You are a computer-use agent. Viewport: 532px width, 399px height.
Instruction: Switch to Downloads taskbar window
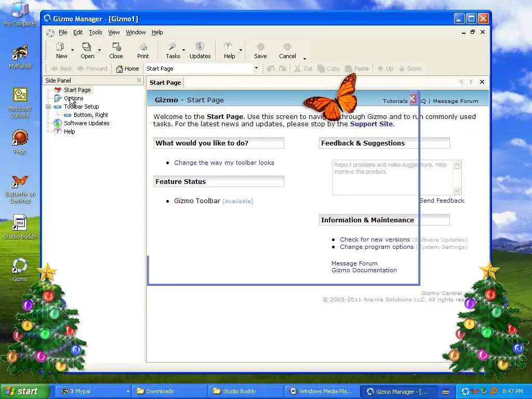[x=169, y=391]
